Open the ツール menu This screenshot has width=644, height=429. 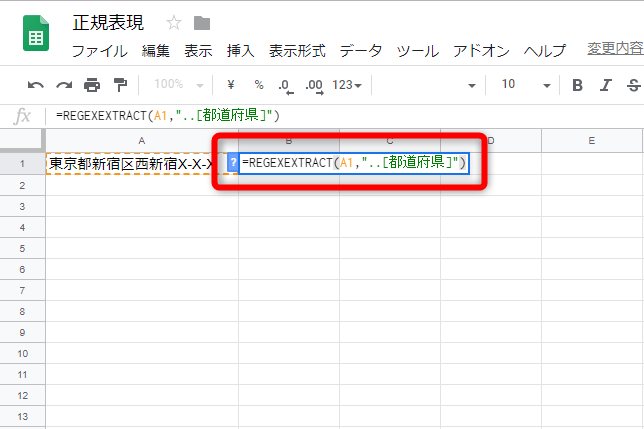418,51
